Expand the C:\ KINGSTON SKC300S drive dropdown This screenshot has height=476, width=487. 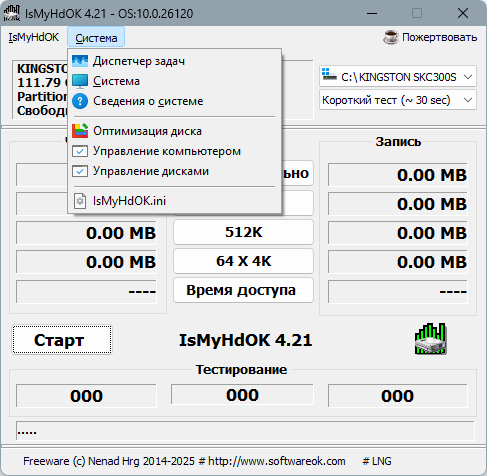468,77
